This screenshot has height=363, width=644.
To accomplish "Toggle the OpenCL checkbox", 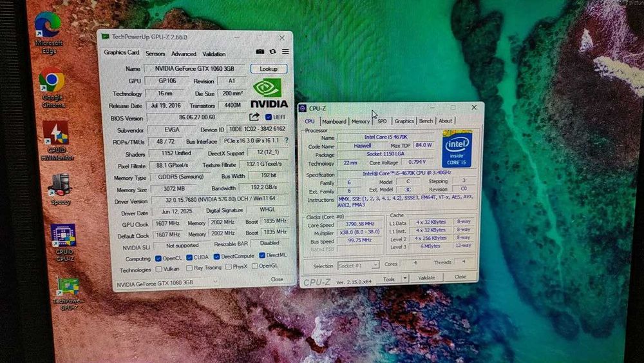I will (158, 258).
